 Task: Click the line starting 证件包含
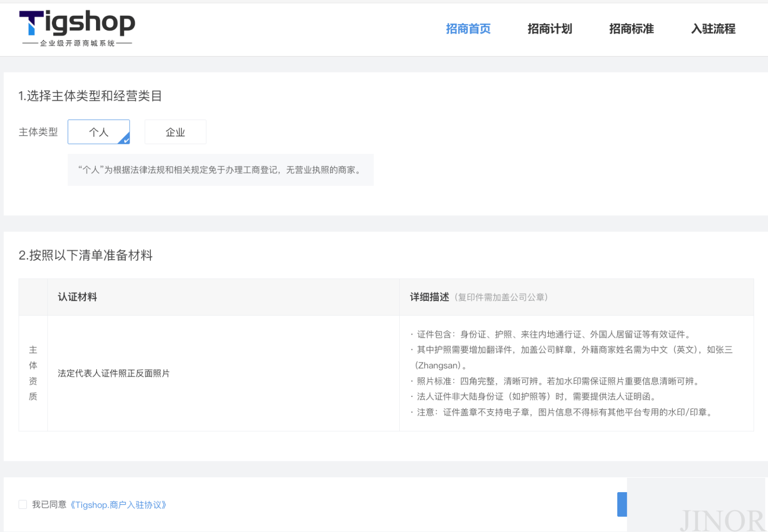coord(552,334)
